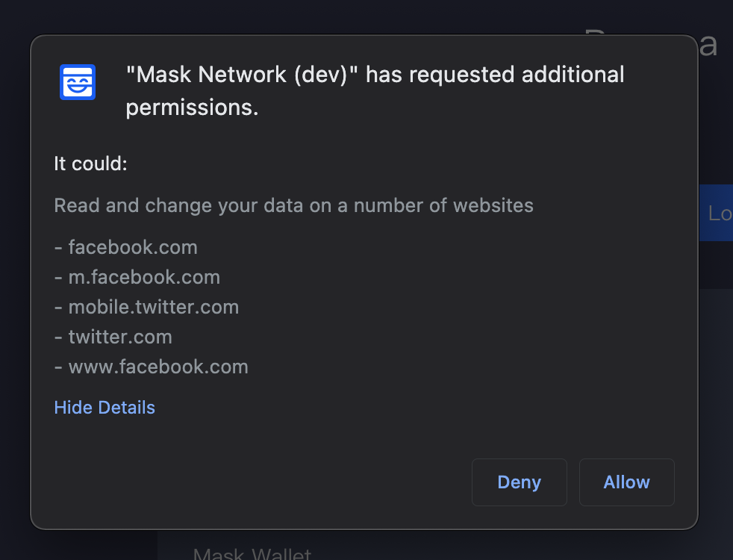Screen dimensions: 733x560
Task: Select www.facebook.com in the site list
Action: (158, 367)
